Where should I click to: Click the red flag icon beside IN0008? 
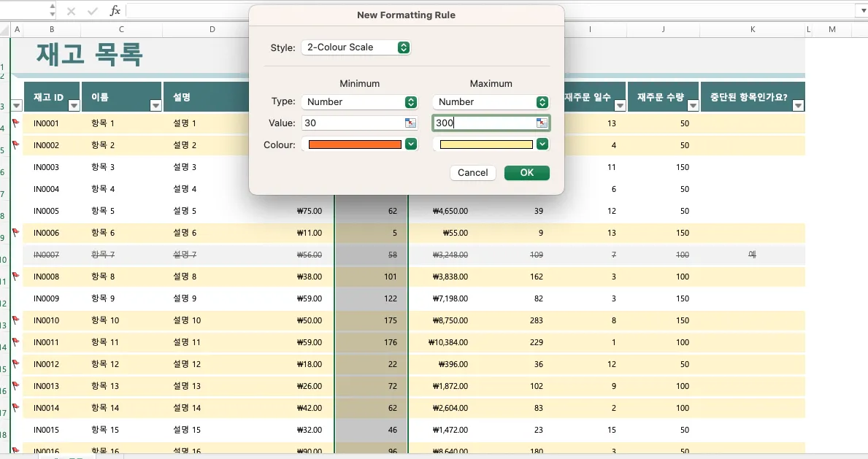pos(15,277)
